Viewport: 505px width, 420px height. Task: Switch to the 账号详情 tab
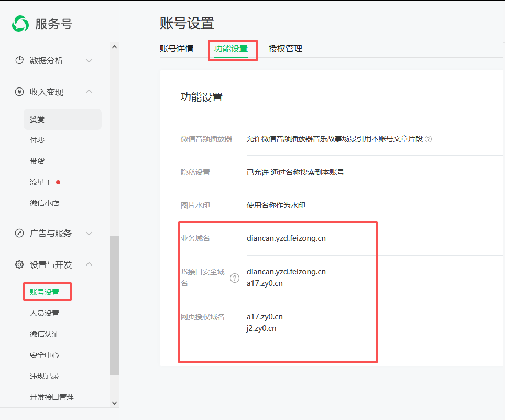[x=177, y=49]
